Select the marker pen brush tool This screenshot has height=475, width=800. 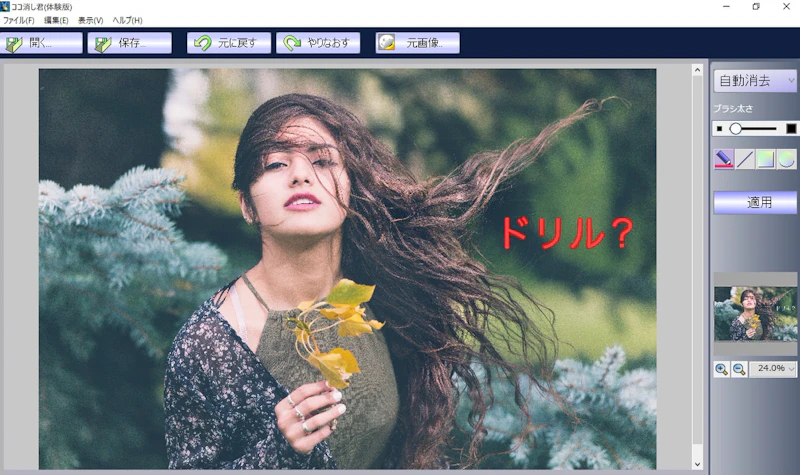pos(723,159)
